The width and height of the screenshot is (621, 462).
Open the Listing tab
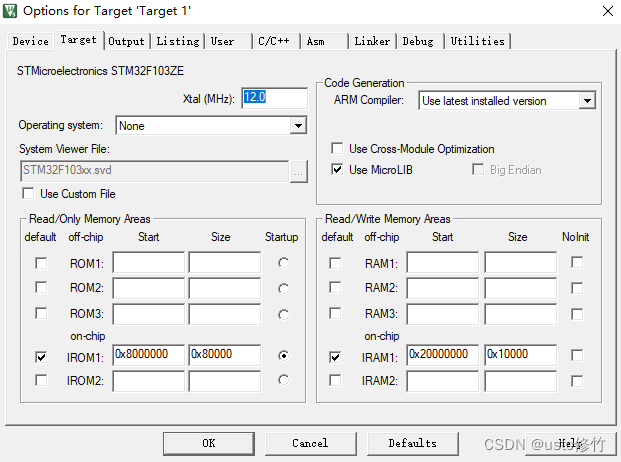[177, 41]
